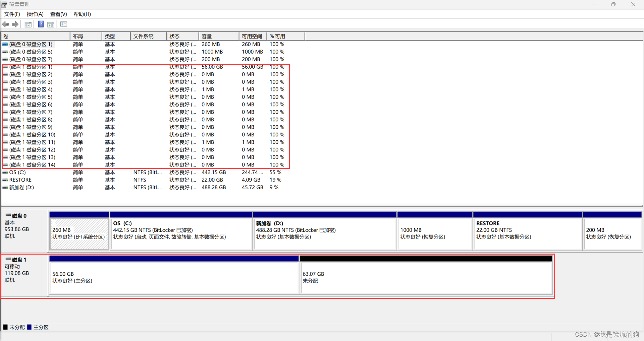
Task: Click the drive icon of 磁盘 1 磁盘分区 14 row
Action: (x=5, y=165)
